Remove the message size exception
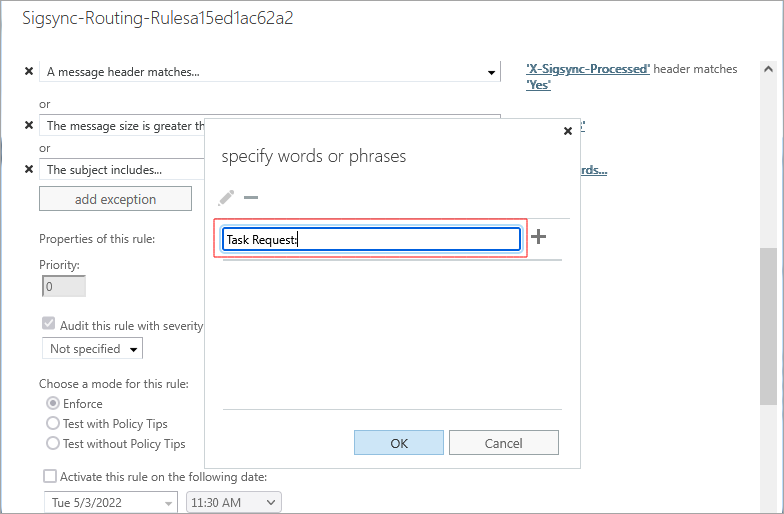This screenshot has height=514, width=784. coord(29,126)
